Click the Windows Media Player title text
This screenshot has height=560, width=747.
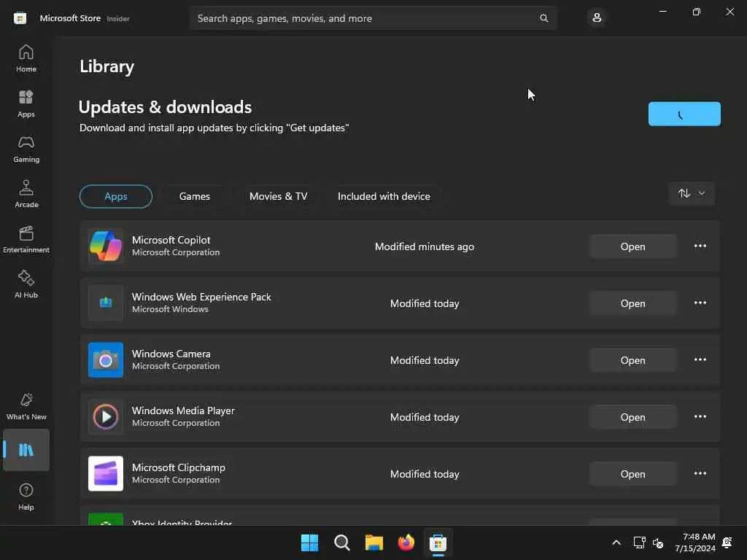(x=183, y=411)
